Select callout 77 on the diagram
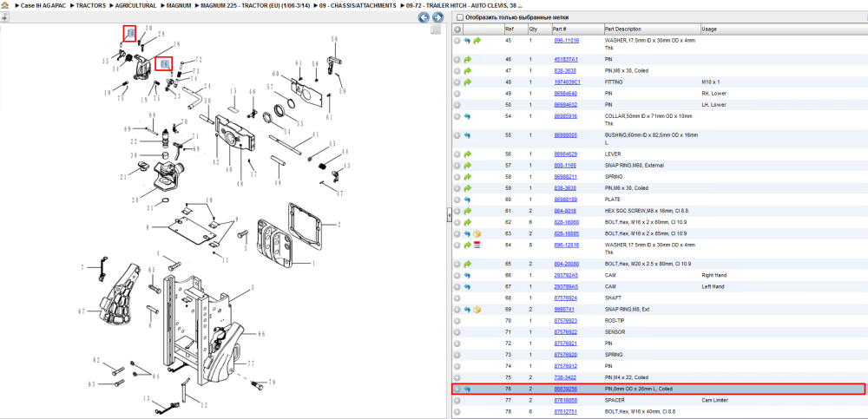Screen dimensions: 868x419 pyautogui.click(x=250, y=363)
